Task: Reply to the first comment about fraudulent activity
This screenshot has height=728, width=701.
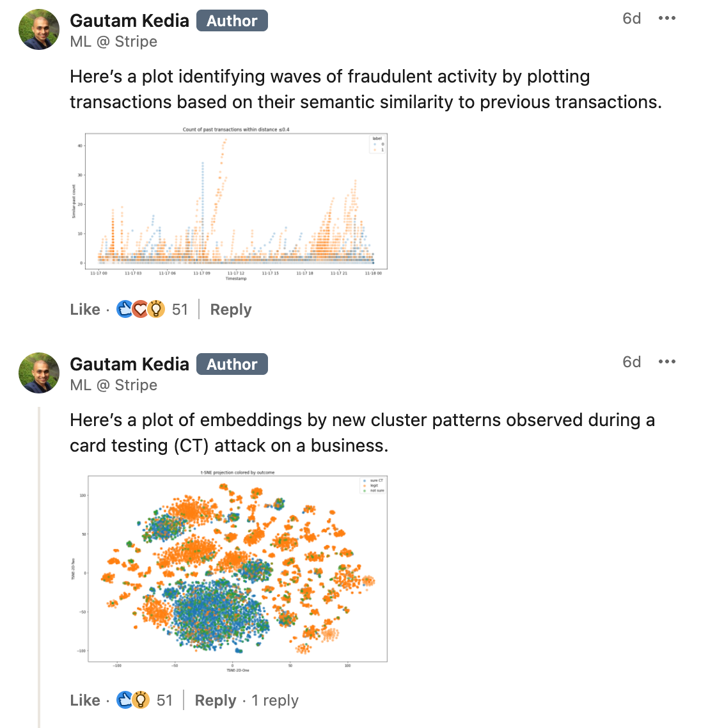Action: click(231, 310)
